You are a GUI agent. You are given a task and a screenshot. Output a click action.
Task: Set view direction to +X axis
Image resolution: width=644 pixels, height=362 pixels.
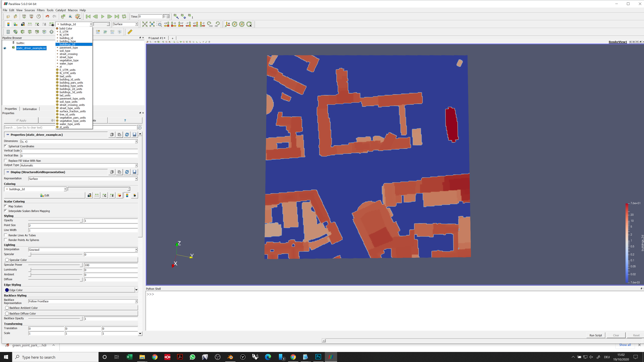167,24
